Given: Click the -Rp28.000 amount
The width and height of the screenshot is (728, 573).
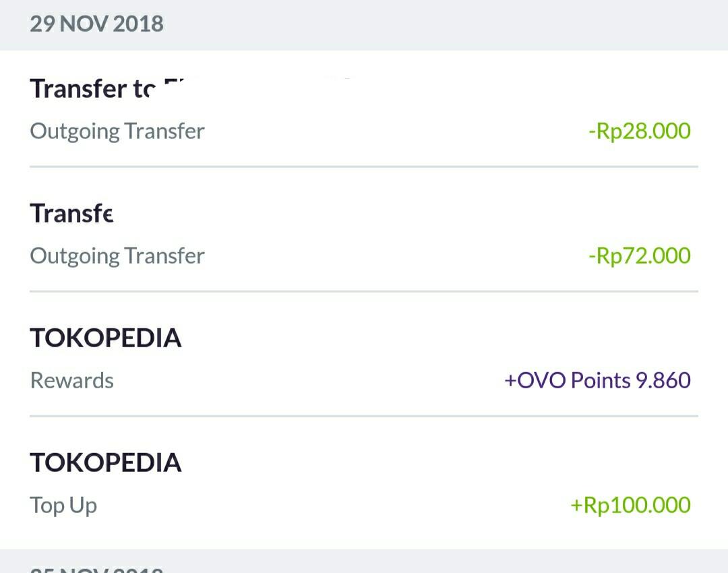Looking at the screenshot, I should [x=639, y=131].
